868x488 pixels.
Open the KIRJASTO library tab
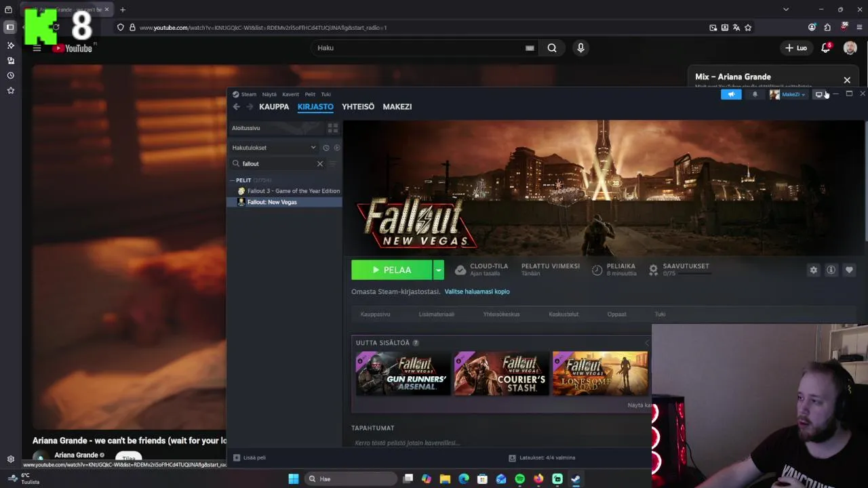pyautogui.click(x=315, y=106)
